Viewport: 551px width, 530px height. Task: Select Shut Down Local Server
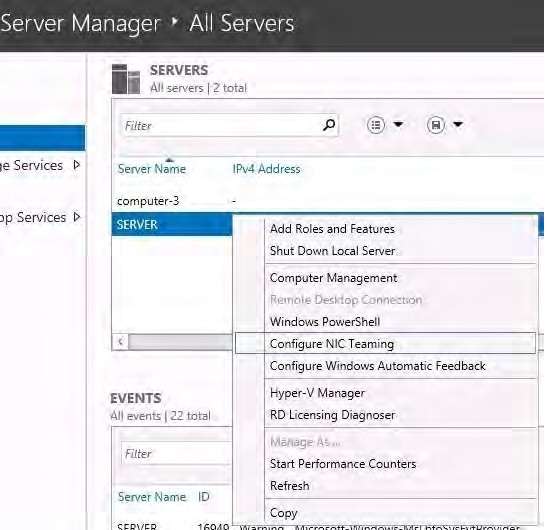[332, 251]
